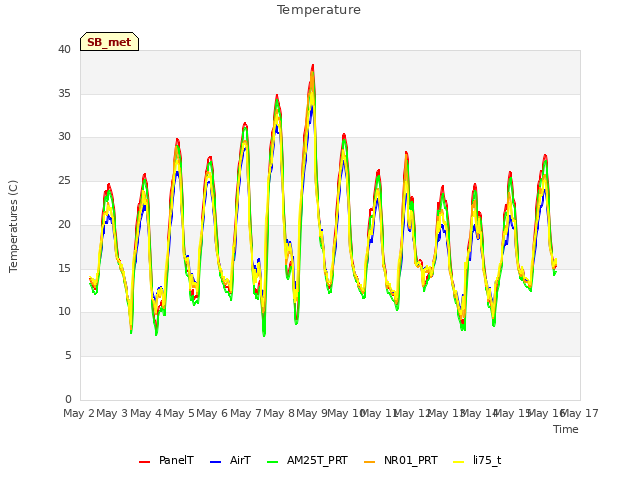Click the 30 y-axis tick label
This screenshot has width=640, height=480.
click(x=64, y=137)
